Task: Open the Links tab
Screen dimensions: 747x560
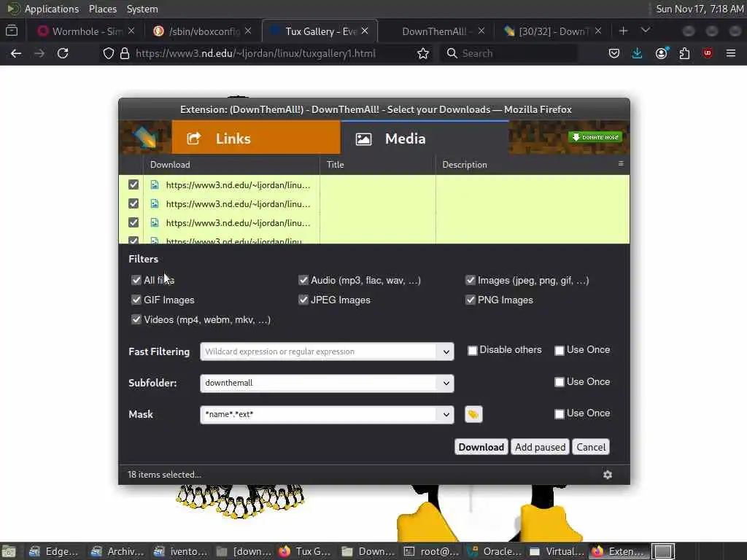Action: [256, 138]
